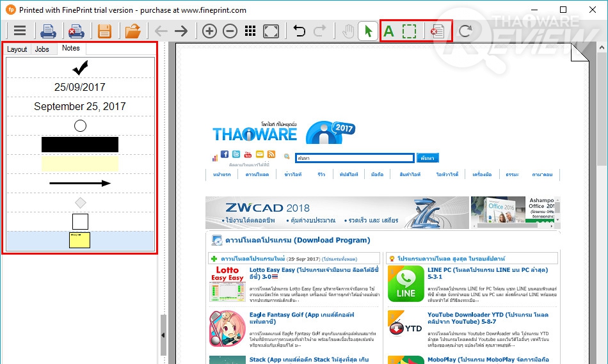Click the Redo arrow

319,31
